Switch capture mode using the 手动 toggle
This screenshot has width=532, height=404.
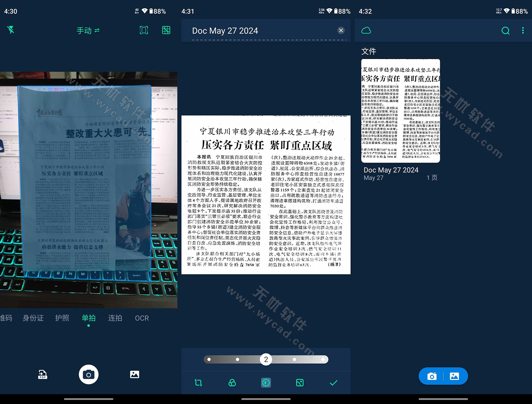tap(88, 30)
